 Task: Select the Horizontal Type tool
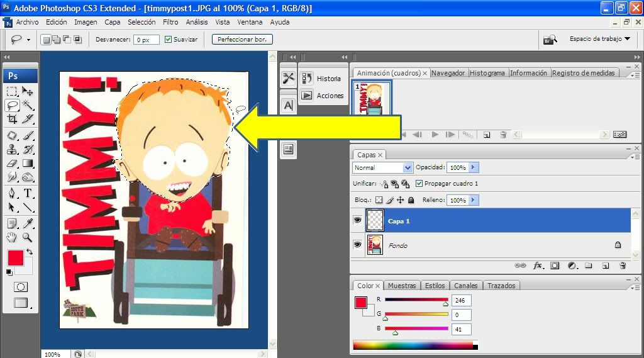click(x=28, y=193)
